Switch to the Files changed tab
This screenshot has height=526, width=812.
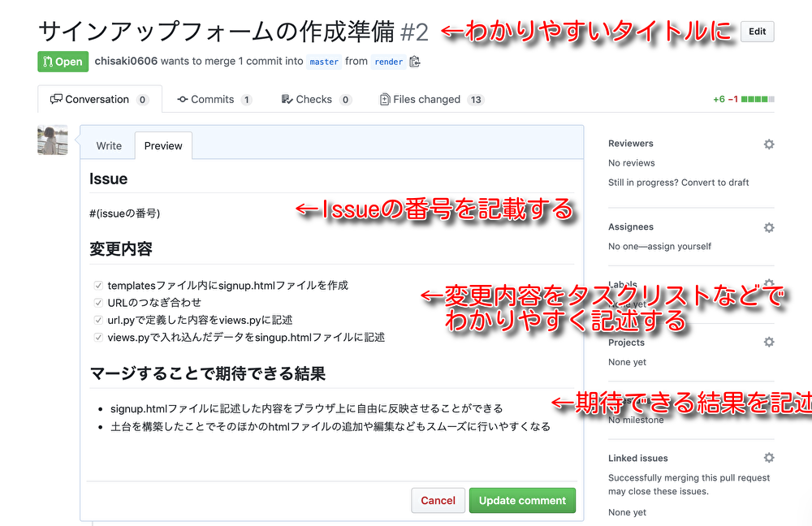click(432, 99)
